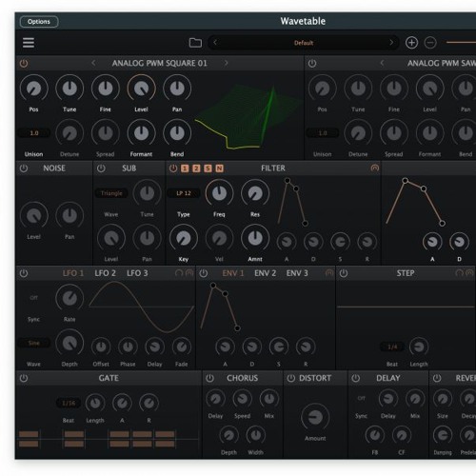The width and height of the screenshot is (476, 476).
Task: Switch to LFO 2 tab
Action: coord(106,273)
